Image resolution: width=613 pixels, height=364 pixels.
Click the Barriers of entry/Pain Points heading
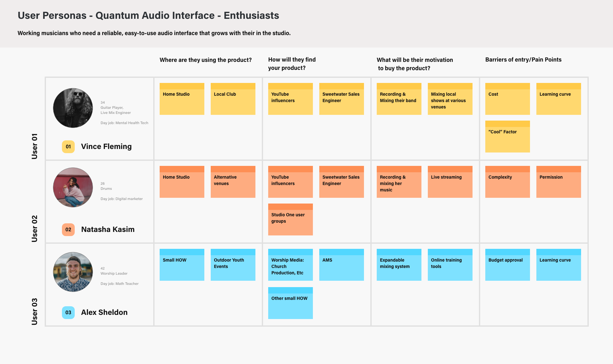[x=523, y=60]
